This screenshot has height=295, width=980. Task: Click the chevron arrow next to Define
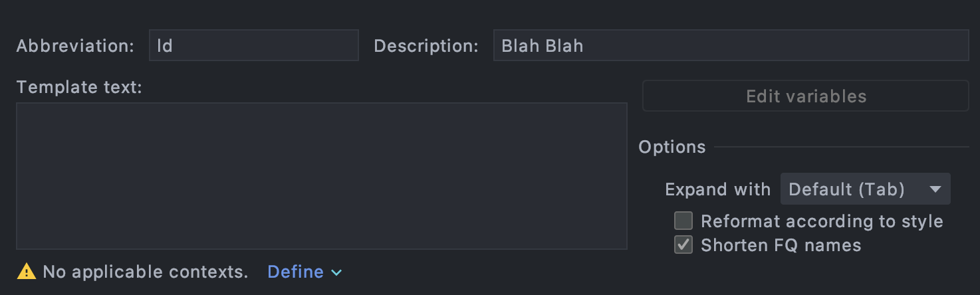point(336,272)
